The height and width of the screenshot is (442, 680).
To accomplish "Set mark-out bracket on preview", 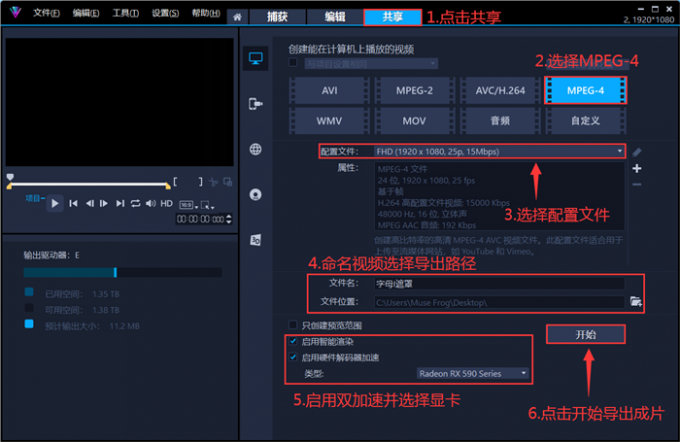I will (x=200, y=182).
